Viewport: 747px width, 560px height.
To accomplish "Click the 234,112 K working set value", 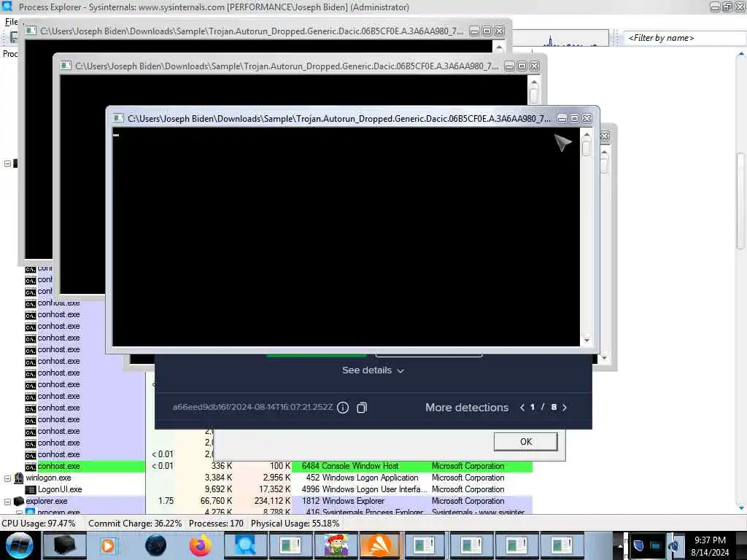I will point(272,501).
